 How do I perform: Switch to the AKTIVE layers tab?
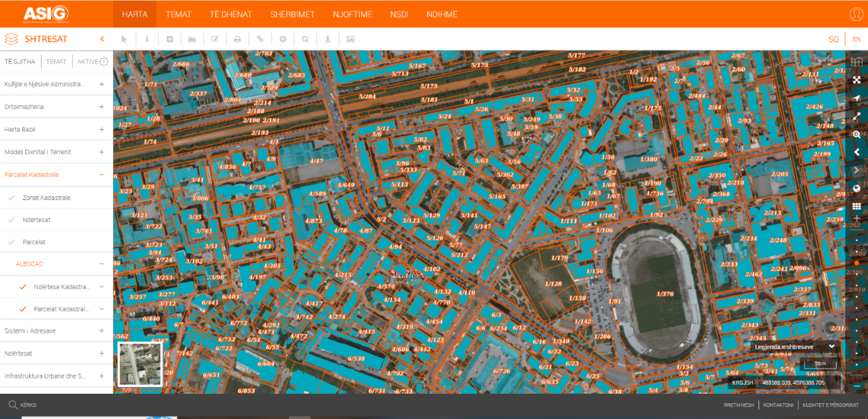(x=87, y=62)
